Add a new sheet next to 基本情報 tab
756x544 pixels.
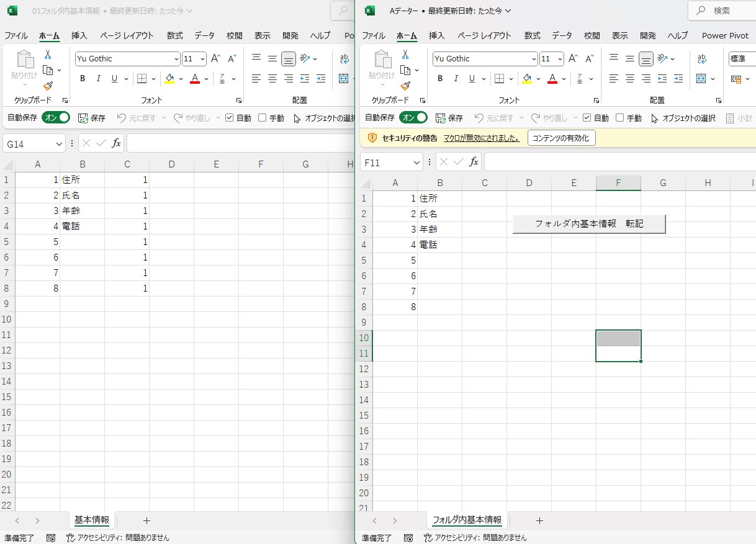click(146, 520)
